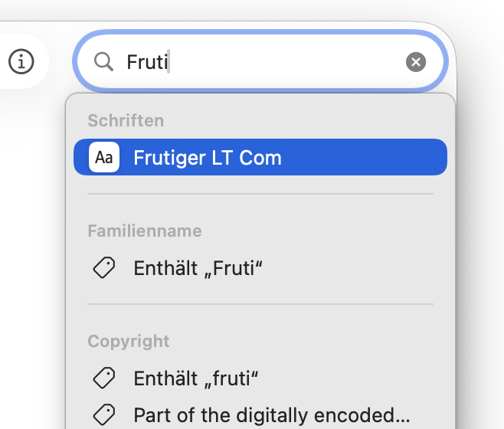Select the "Frutiger LT Com" font suggestion
The image size is (504, 429).
tap(208, 158)
